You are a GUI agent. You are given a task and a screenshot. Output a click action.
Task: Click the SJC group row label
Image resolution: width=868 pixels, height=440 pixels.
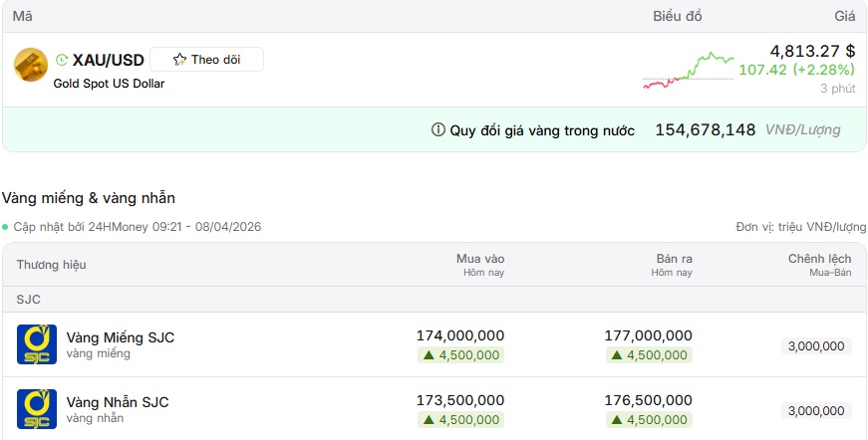coord(29,299)
